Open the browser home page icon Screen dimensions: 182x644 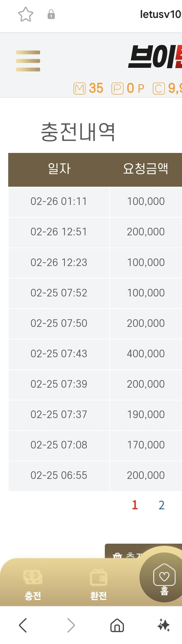117,625
